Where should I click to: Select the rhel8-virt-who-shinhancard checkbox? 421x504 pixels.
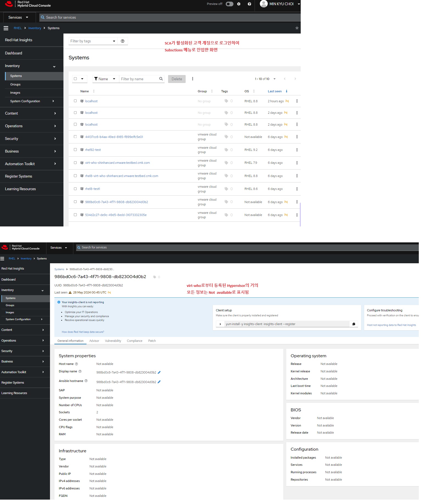(75, 176)
